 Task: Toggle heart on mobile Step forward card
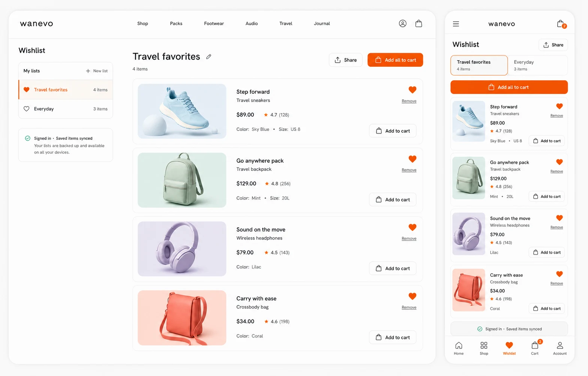(x=559, y=106)
